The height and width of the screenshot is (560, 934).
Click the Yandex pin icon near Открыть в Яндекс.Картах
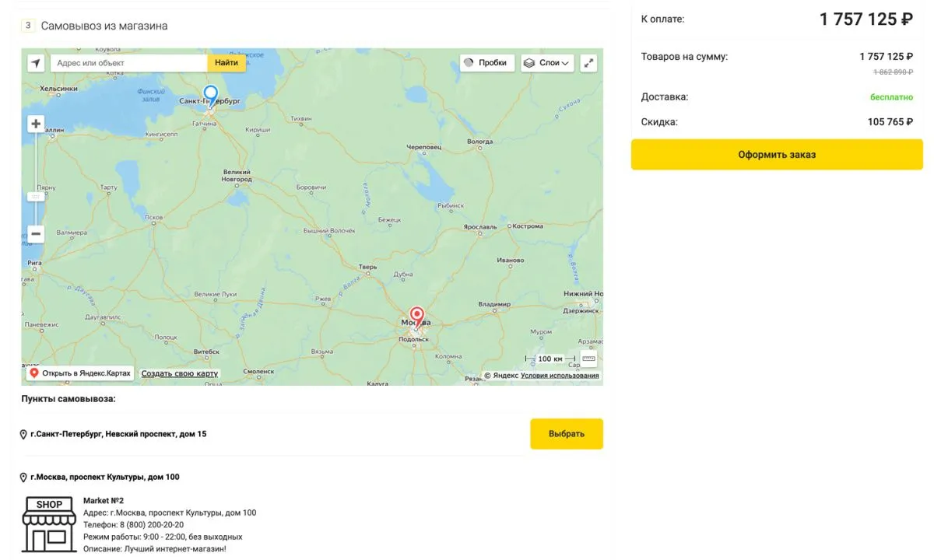[x=33, y=373]
